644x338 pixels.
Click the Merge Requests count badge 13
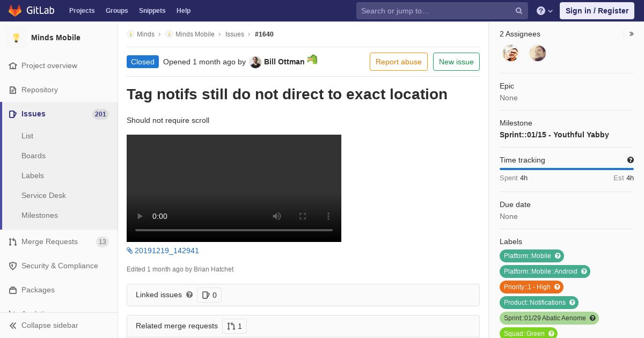102,242
